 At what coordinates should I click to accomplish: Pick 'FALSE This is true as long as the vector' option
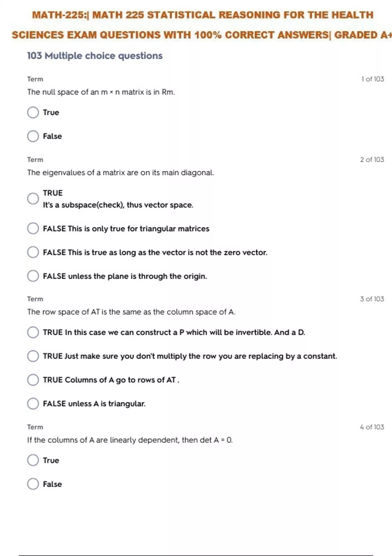(33, 252)
